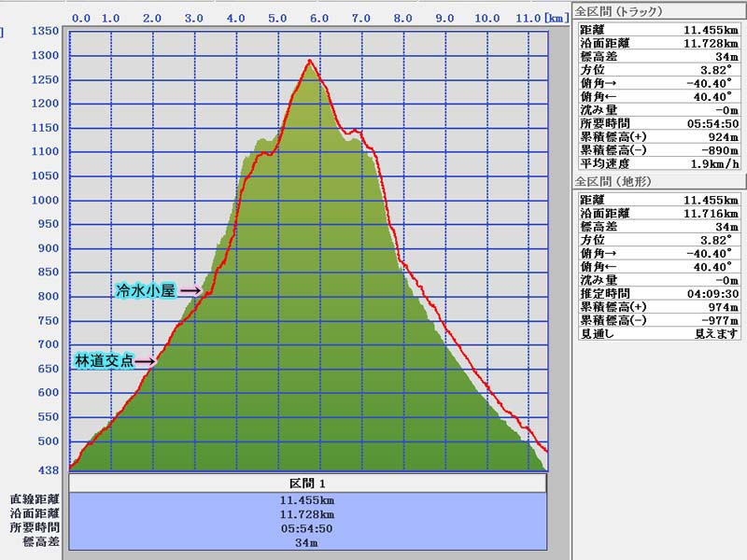
Task: Select the track 累積標高(+) value 924m
Action: click(x=722, y=136)
